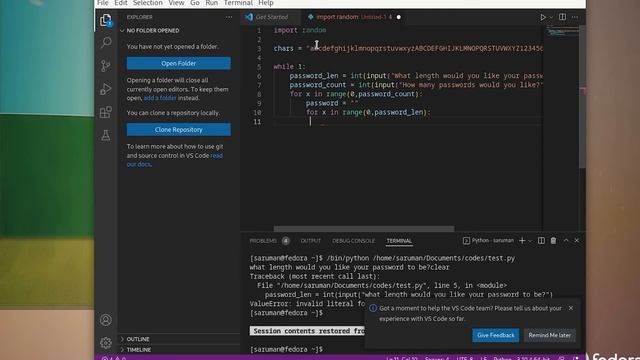The width and height of the screenshot is (640, 360).
Task: Click the Python - saruman terminal label
Action: click(x=493, y=240)
